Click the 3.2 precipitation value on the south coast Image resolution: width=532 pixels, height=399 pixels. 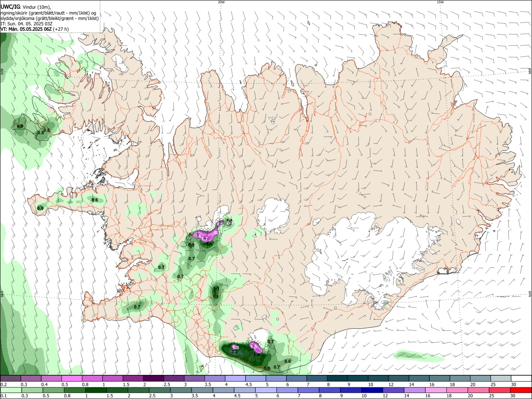(234, 352)
